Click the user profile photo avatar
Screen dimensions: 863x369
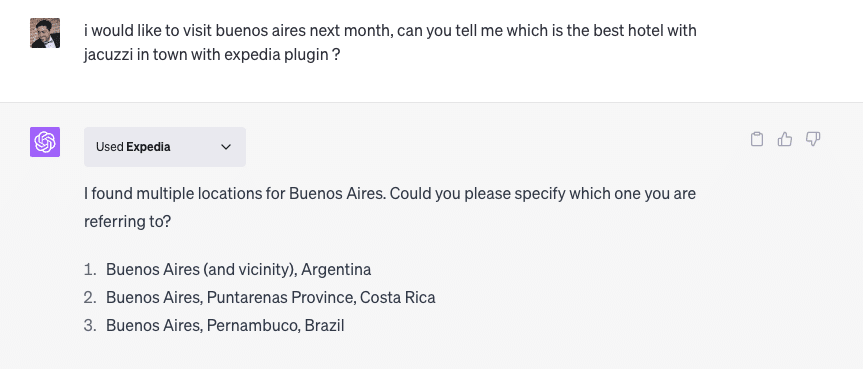pos(45,33)
